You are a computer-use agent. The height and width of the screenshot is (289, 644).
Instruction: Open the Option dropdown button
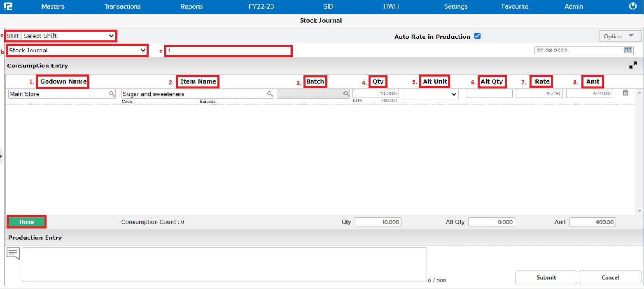(620, 36)
